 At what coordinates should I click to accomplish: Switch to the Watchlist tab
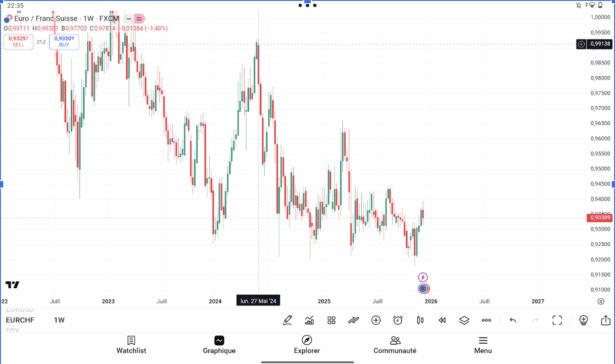[x=131, y=345]
